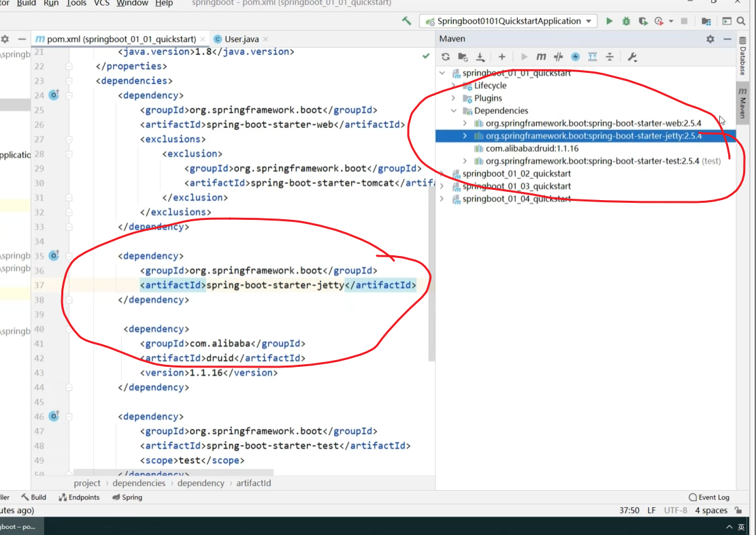Close the pom.xml tab
The height and width of the screenshot is (535, 756).
click(203, 39)
